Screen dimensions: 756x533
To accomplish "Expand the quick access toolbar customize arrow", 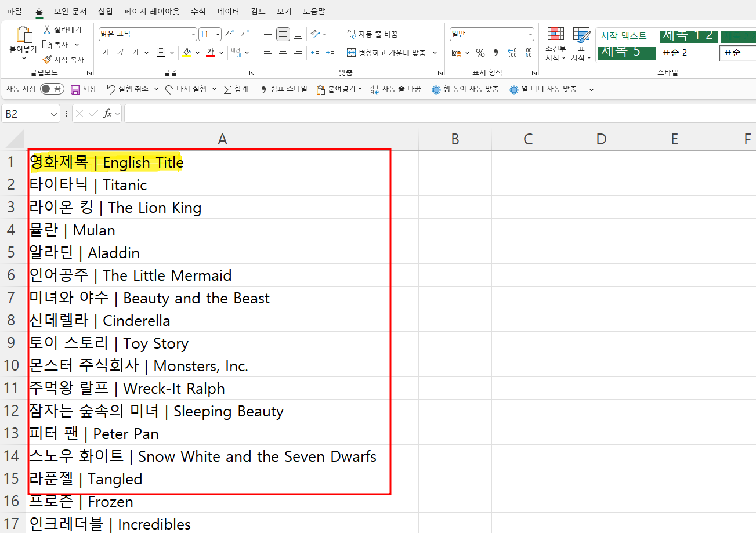I will pyautogui.click(x=591, y=89).
